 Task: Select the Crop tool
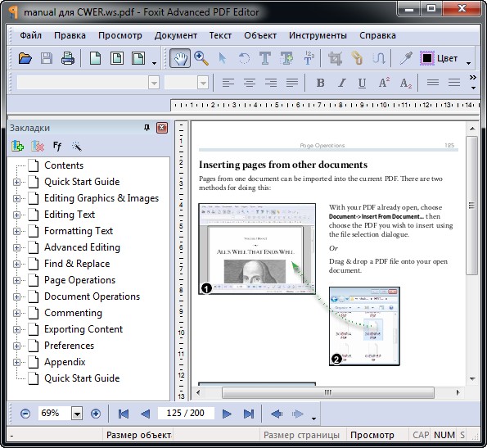click(x=335, y=58)
